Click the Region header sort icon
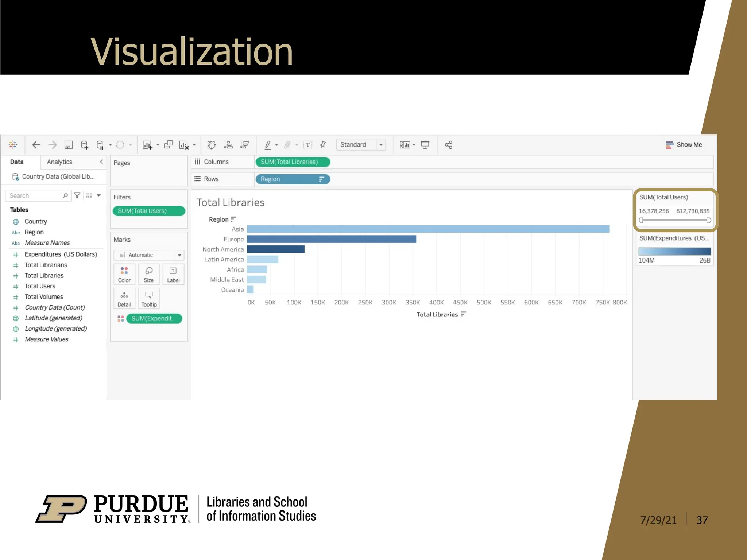This screenshot has width=747, height=560. [233, 219]
